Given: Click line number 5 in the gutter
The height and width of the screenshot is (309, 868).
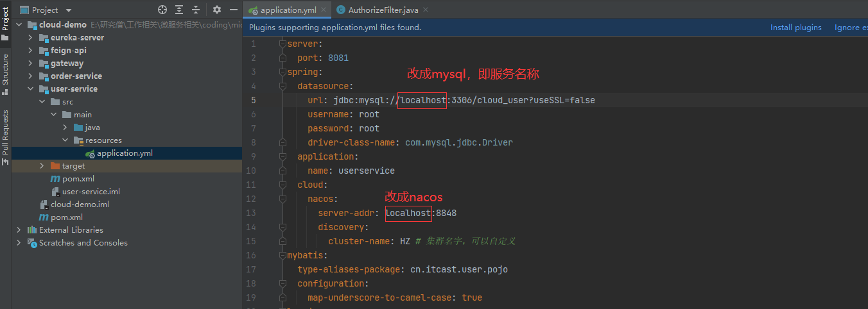Looking at the screenshot, I should (254, 100).
